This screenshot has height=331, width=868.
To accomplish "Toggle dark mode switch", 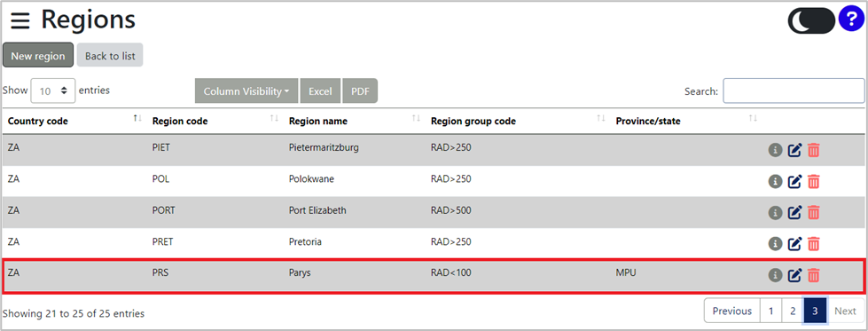I will tap(811, 20).
